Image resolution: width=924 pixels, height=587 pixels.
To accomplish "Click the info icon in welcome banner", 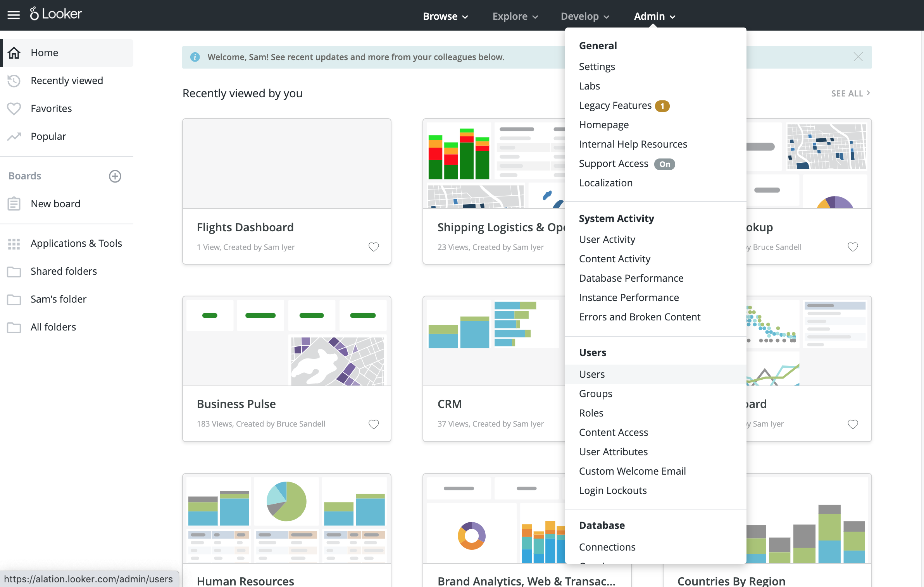I will tap(195, 57).
